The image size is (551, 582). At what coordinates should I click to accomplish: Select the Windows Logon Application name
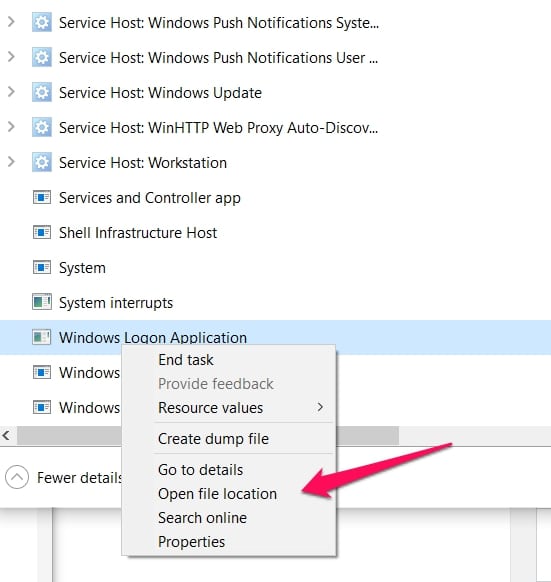tap(153, 338)
